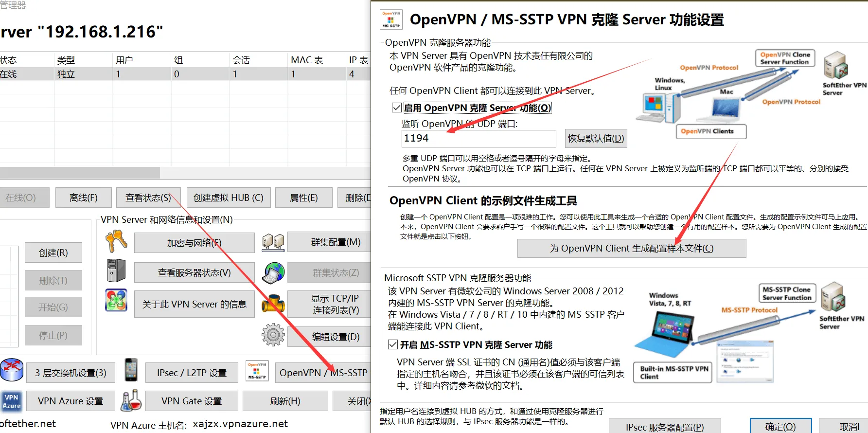This screenshot has height=433, width=868.
Task: Select the hub row showing 在线
Action: tap(185, 74)
